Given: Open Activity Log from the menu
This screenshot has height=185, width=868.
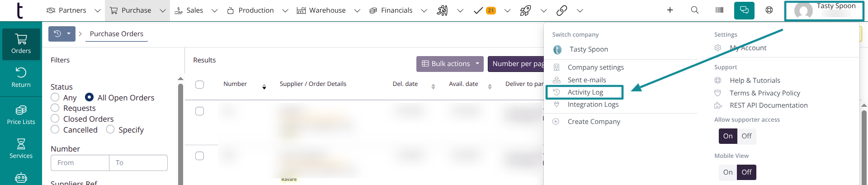Looking at the screenshot, I should [585, 92].
